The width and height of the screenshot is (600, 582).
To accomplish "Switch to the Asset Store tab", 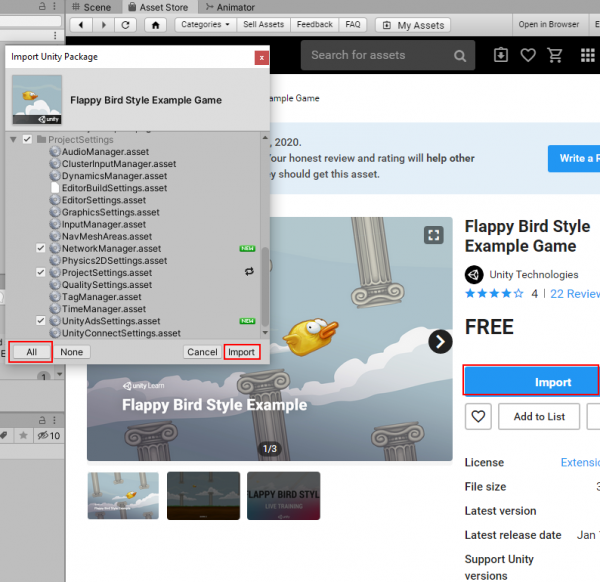I will tap(158, 7).
